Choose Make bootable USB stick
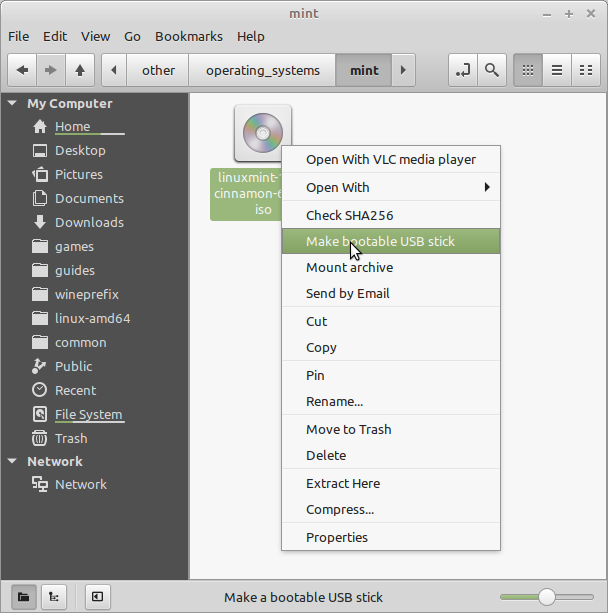 [391, 242]
